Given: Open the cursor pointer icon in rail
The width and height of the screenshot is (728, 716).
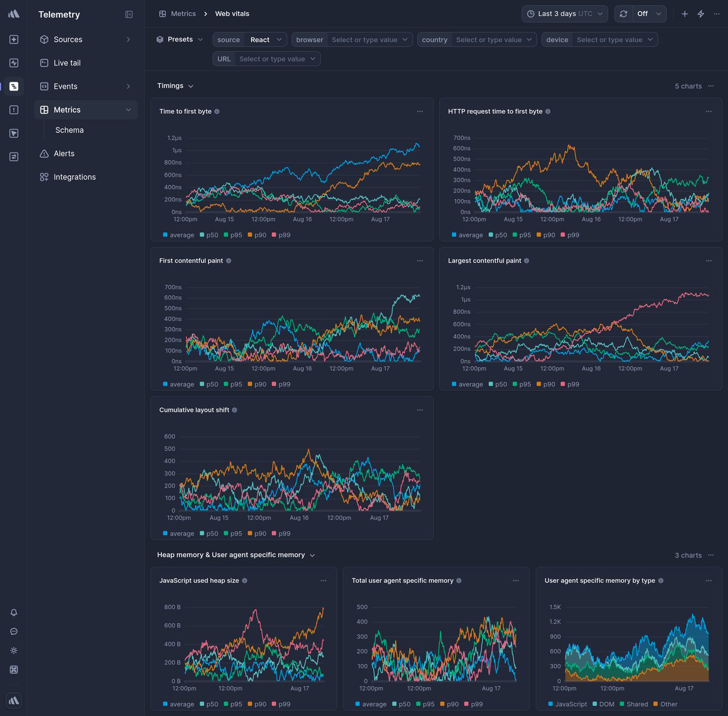Looking at the screenshot, I should [14, 133].
